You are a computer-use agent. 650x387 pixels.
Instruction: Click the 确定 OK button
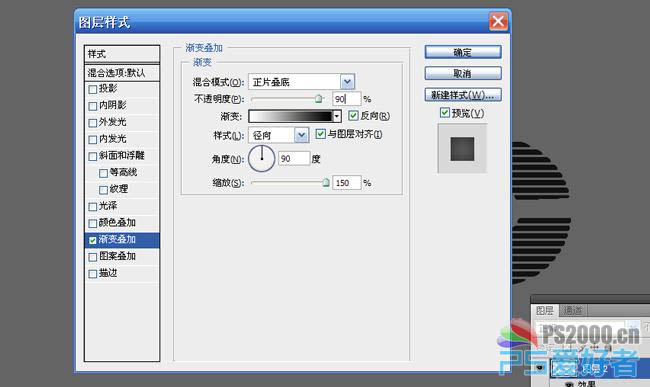point(463,52)
